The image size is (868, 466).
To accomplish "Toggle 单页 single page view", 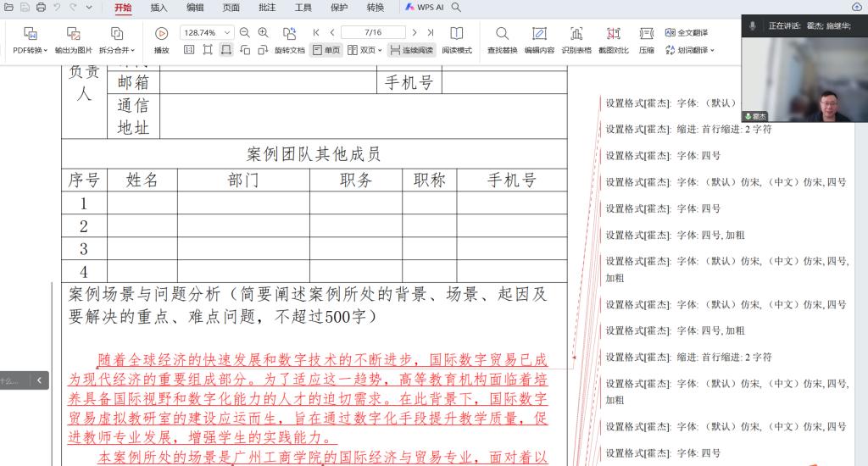I will coord(326,50).
